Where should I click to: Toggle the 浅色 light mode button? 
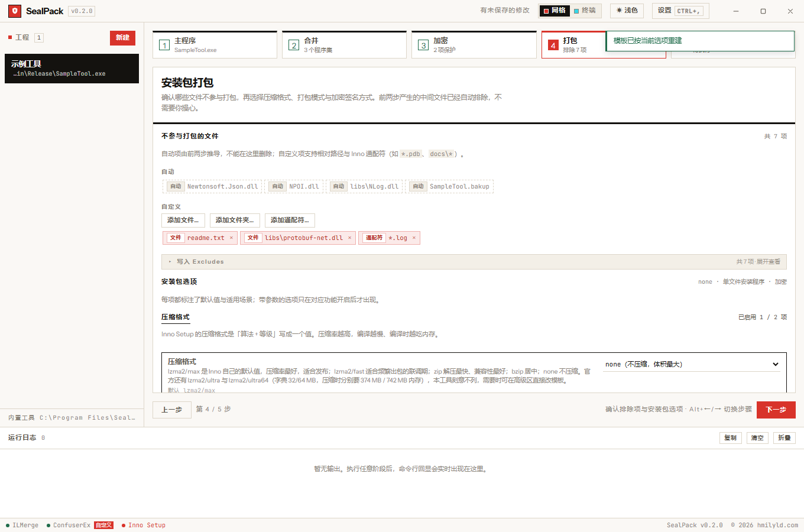point(627,11)
